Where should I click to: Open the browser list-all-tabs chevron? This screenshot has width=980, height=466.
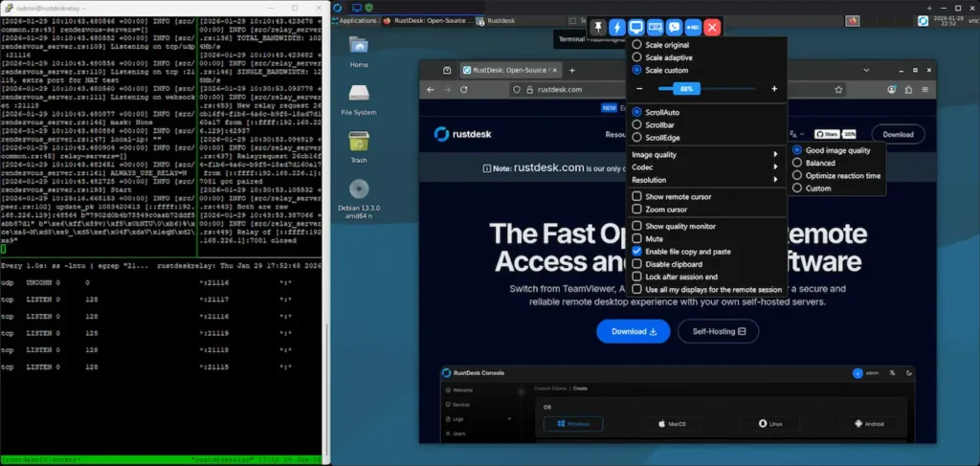click(x=866, y=70)
